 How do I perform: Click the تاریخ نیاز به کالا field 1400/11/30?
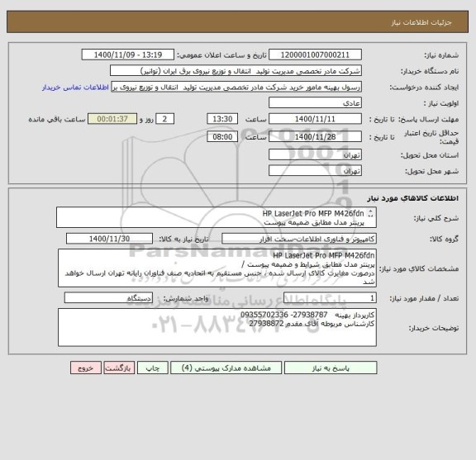pos(109,239)
